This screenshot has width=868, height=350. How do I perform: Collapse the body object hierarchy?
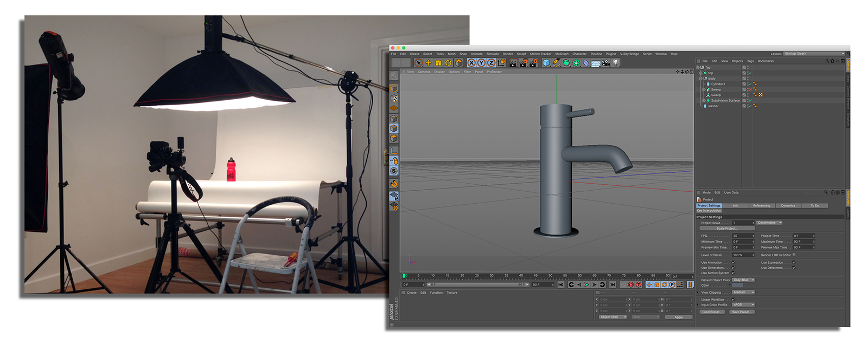[701, 79]
